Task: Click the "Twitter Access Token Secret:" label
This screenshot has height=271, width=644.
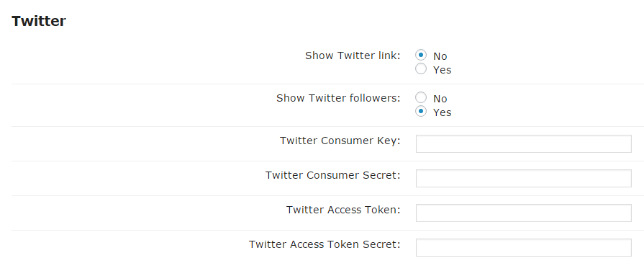Action: click(325, 244)
